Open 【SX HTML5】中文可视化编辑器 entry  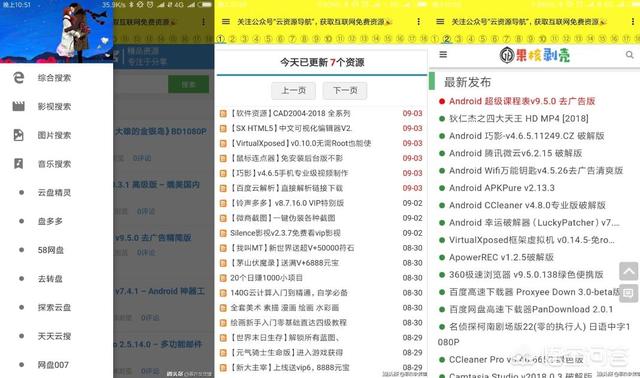[291, 128]
